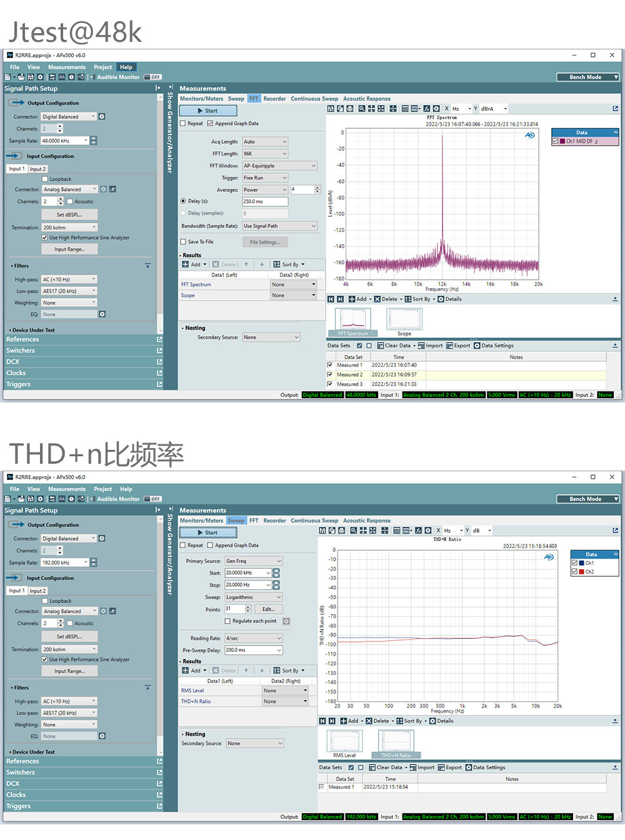Open the FFT Length 96K dropdown
Image resolution: width=625 pixels, height=840 pixels.
(265, 154)
